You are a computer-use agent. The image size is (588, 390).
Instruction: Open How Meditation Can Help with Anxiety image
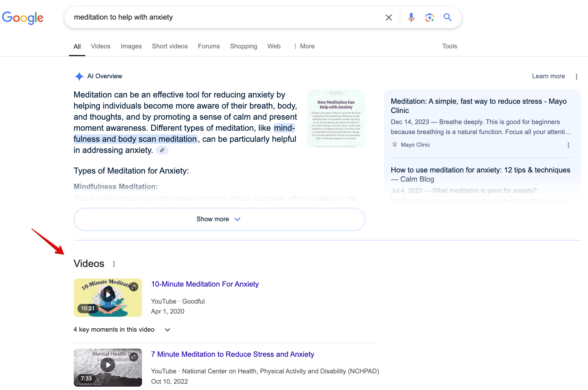point(336,119)
